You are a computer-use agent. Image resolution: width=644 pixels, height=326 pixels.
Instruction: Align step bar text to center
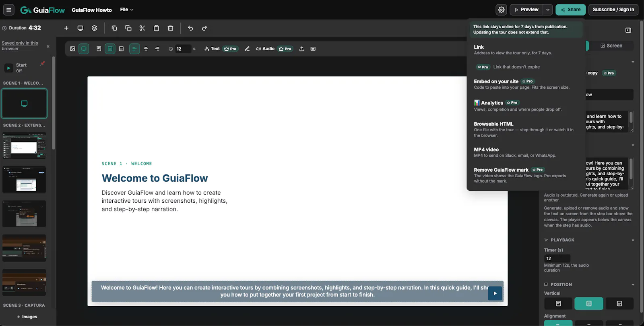pyautogui.click(x=146, y=49)
